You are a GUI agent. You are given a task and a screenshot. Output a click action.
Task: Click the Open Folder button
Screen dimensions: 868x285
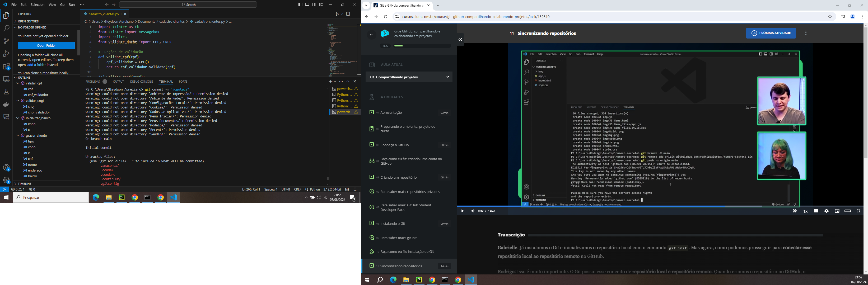(46, 45)
